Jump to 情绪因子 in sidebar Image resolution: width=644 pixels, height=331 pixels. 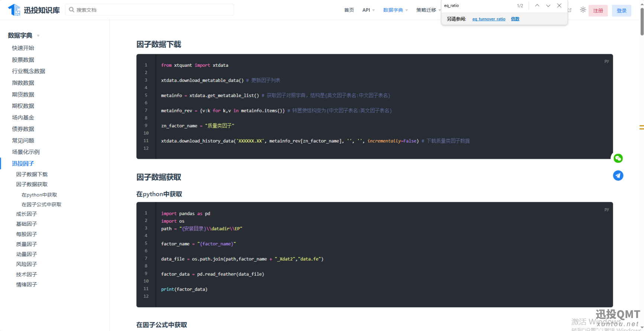point(26,285)
